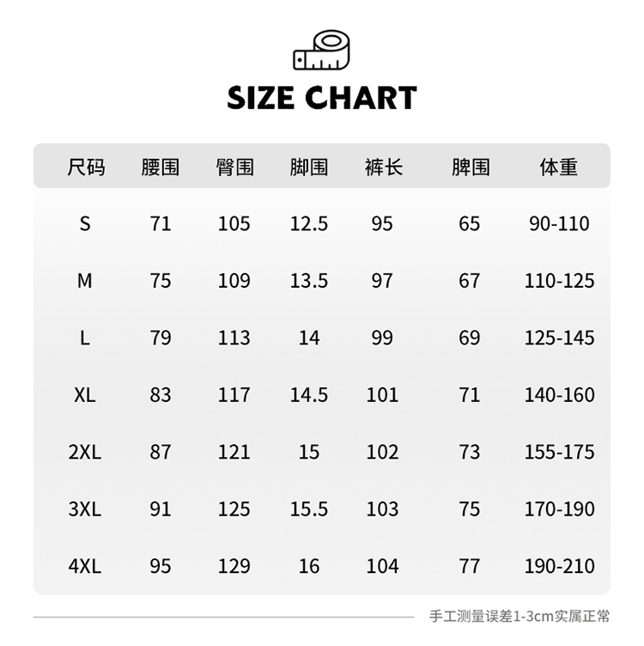
Task: Click the 腰围 column header
Action: (161, 168)
